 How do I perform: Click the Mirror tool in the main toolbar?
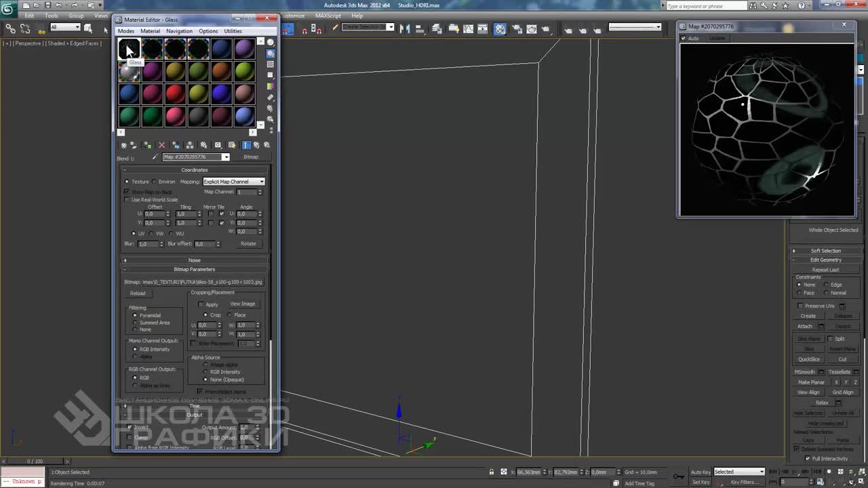pyautogui.click(x=405, y=28)
